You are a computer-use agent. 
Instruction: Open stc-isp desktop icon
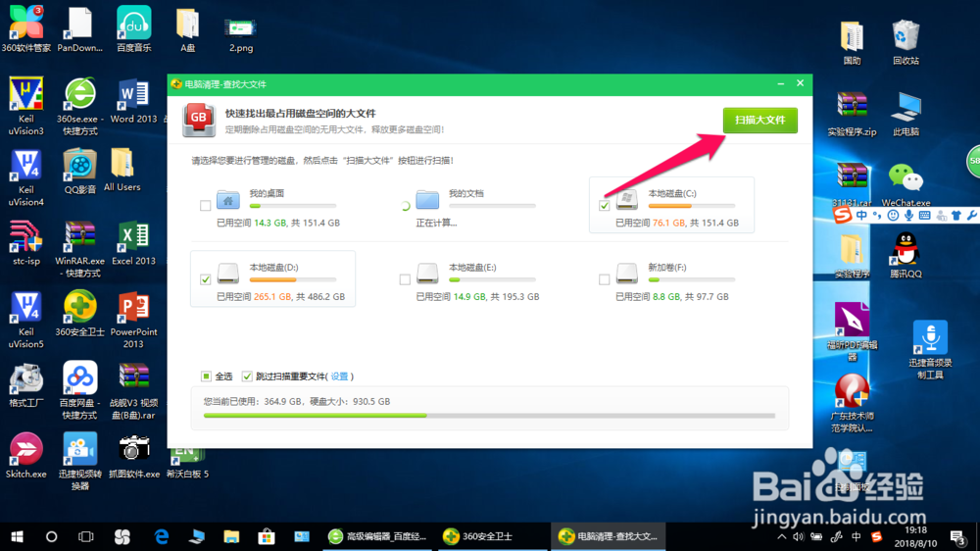pos(26,243)
